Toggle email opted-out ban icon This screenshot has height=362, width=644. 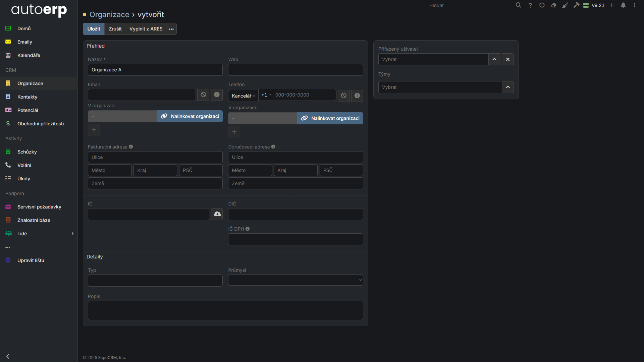tap(203, 95)
